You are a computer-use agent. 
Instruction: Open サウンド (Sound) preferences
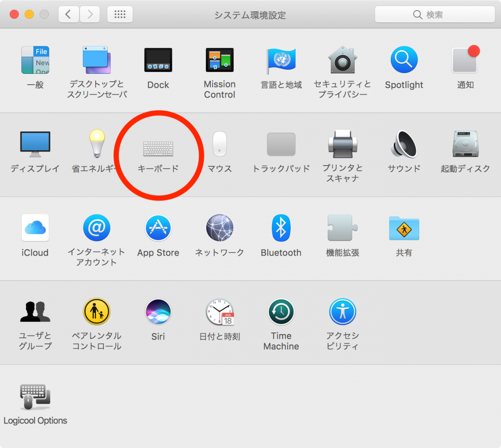click(404, 144)
